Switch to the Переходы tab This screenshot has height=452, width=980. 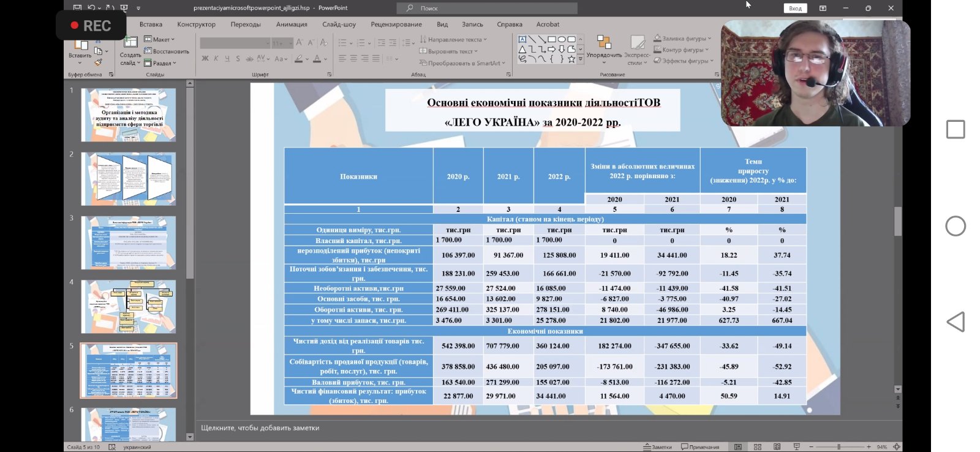(246, 24)
